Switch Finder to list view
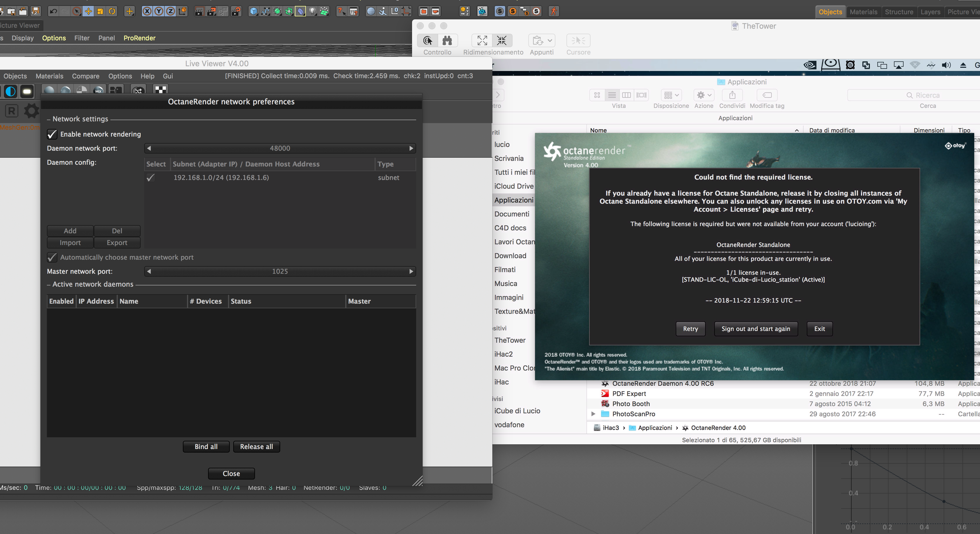The width and height of the screenshot is (980, 534). pyautogui.click(x=612, y=95)
